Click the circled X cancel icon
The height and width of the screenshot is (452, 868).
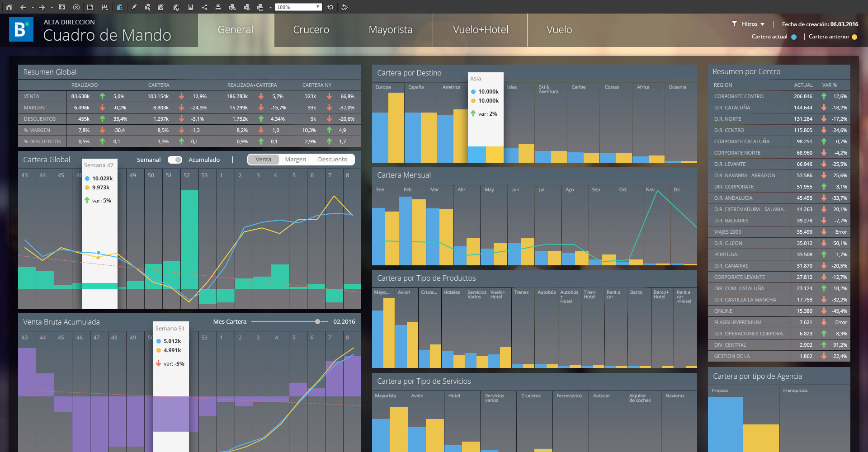click(x=76, y=7)
